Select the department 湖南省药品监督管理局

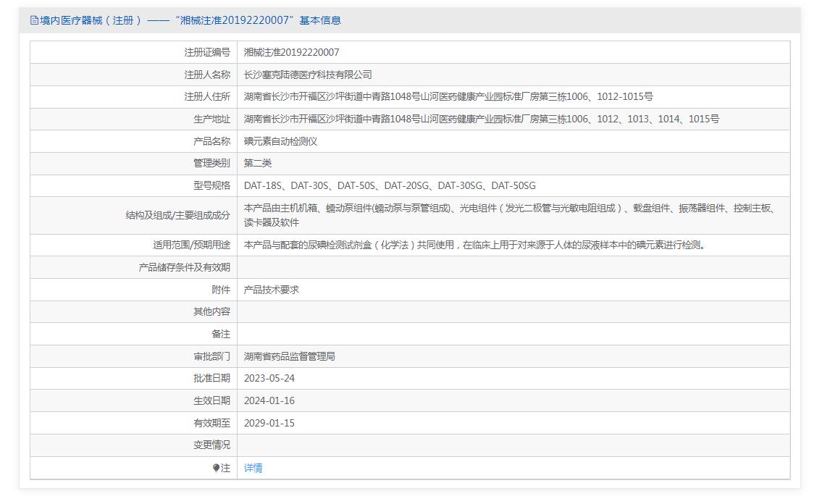point(290,357)
